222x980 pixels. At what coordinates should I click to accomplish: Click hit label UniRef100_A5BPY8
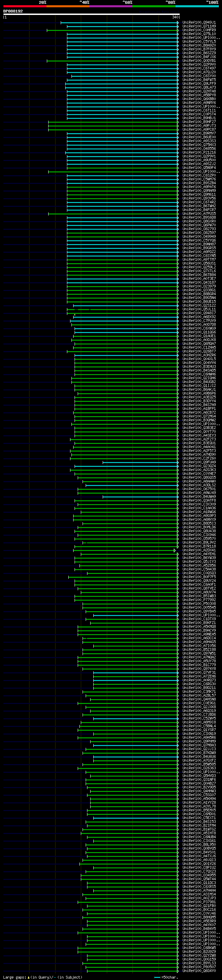coord(199,95)
